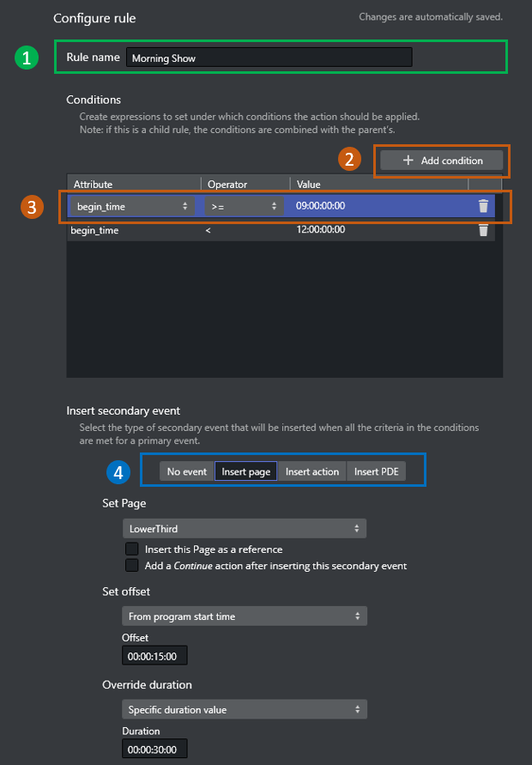Expand the Specific duration value dropdown
532x765 pixels.
point(244,709)
